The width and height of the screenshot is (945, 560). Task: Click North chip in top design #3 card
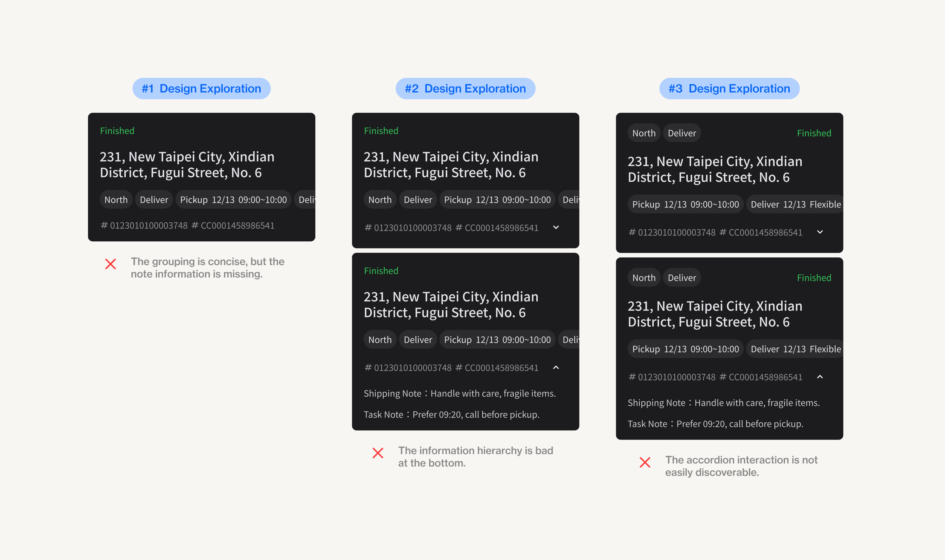pyautogui.click(x=644, y=133)
